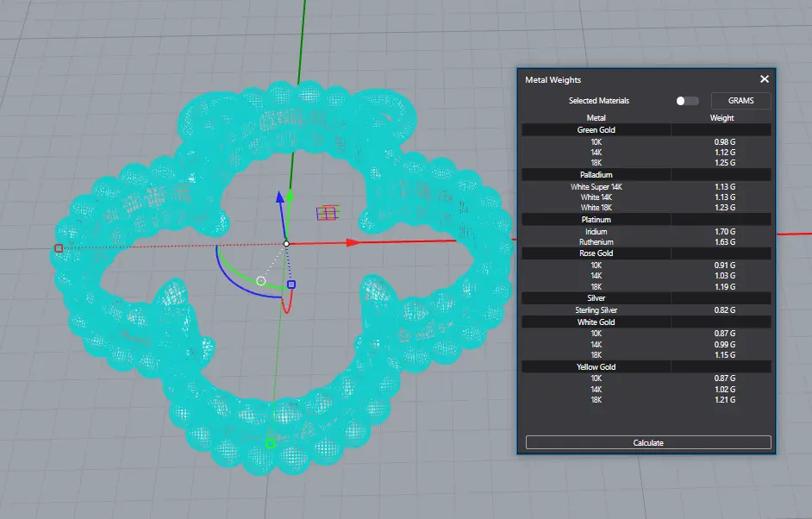Screen dimensions: 812x519
Task: Click the blue Z-axis gumball arrow
Action: pos(280,197)
